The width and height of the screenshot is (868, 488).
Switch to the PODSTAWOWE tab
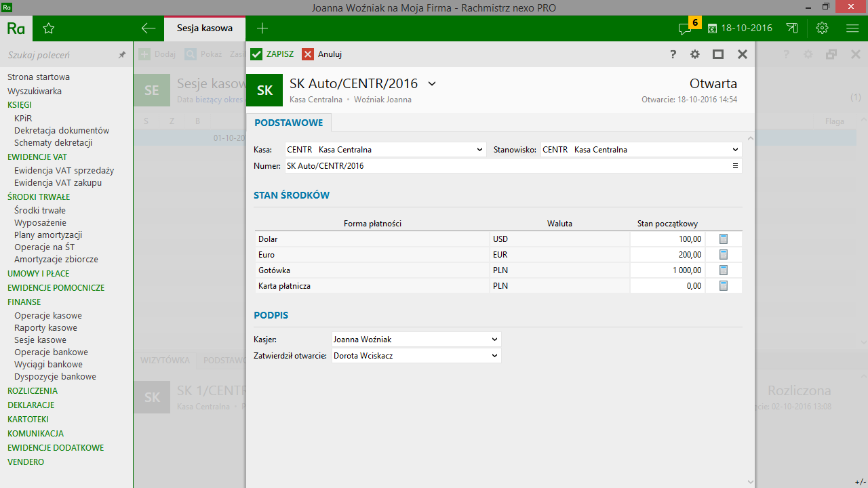[289, 123]
